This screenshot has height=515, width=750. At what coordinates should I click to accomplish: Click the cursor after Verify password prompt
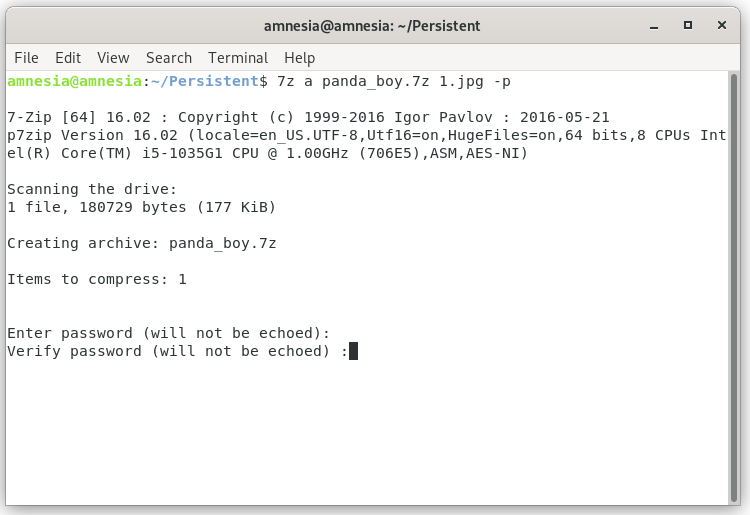pyautogui.click(x=353, y=351)
